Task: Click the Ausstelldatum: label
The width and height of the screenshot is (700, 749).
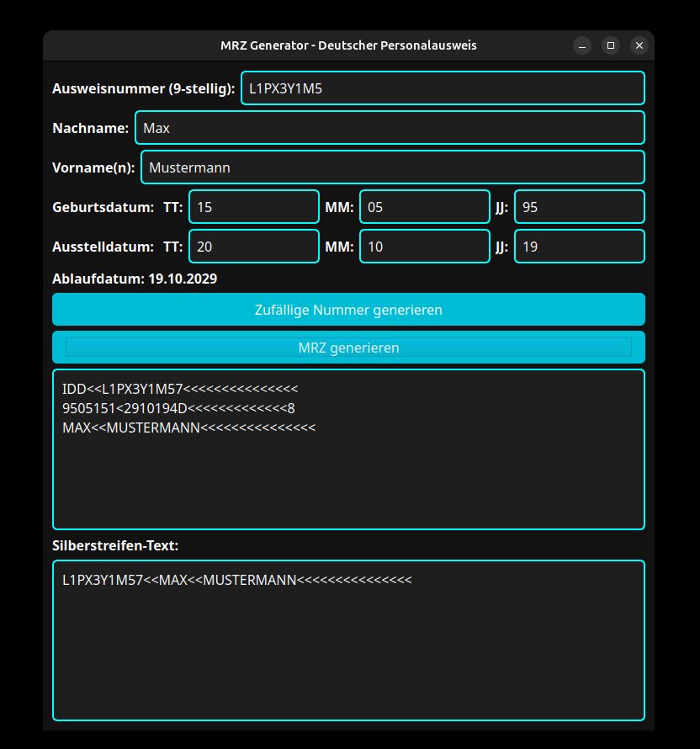Action: point(103,247)
